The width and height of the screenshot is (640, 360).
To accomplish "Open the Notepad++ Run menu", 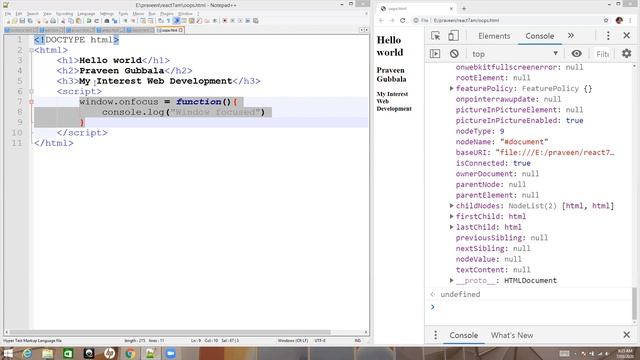I will pos(152,14).
